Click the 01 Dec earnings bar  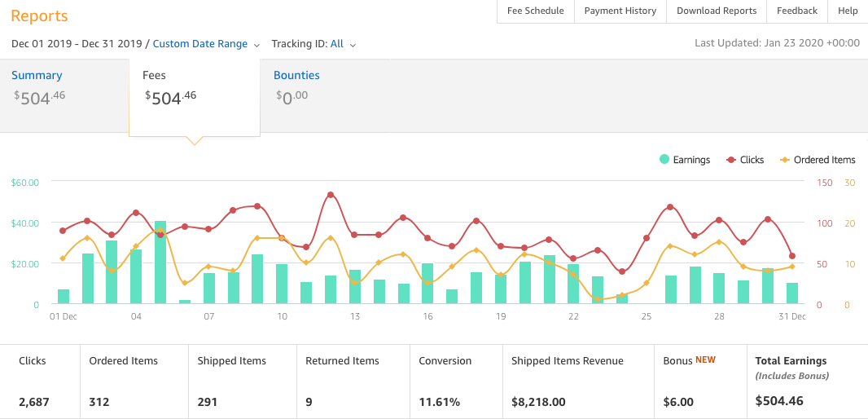coord(64,297)
